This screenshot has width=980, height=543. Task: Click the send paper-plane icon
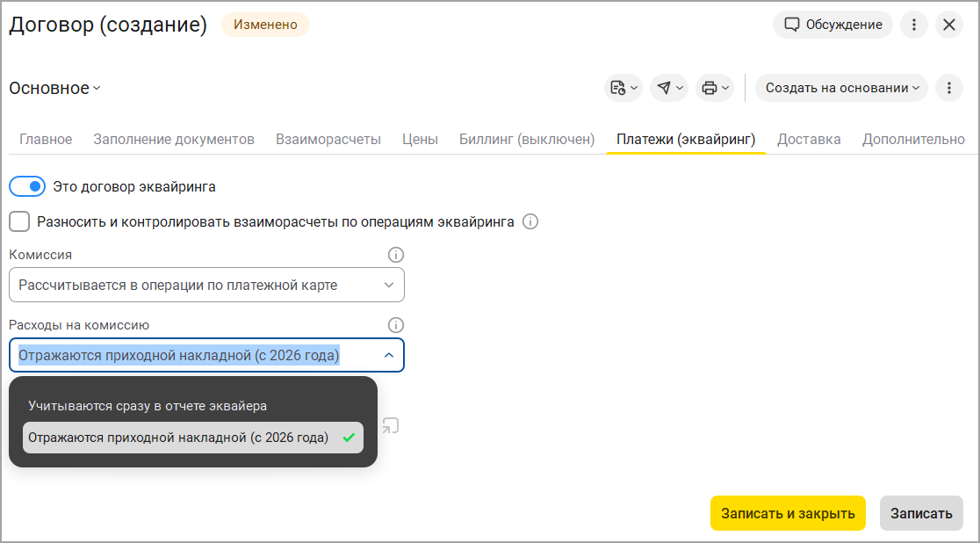coord(669,88)
